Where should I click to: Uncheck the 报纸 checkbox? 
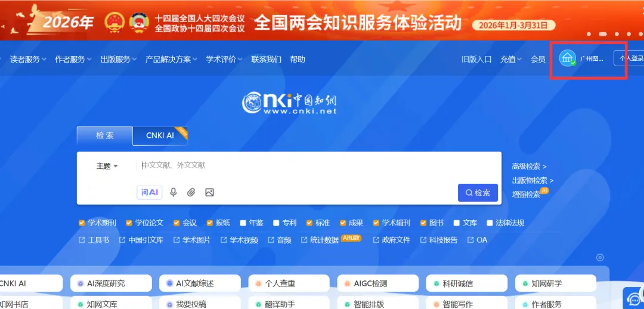[210, 223]
